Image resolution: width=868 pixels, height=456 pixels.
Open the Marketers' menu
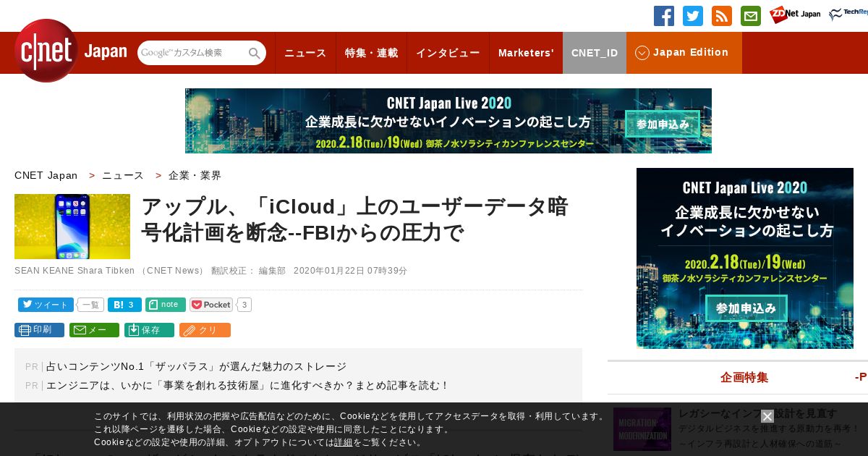pyautogui.click(x=526, y=53)
